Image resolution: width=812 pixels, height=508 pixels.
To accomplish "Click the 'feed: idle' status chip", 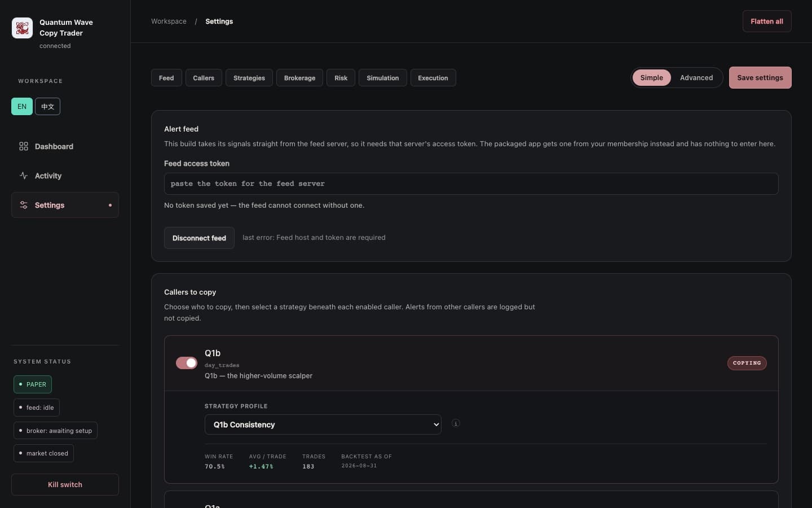I will (37, 408).
